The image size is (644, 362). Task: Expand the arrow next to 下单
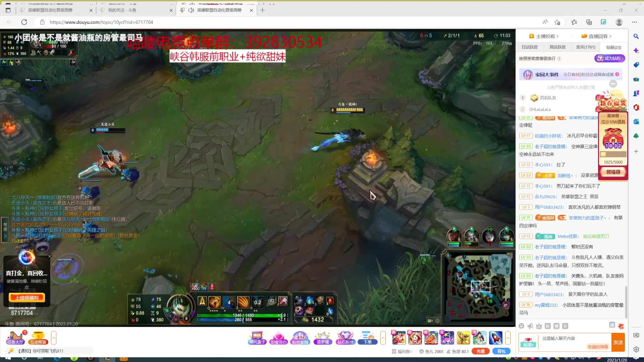tap(383, 338)
